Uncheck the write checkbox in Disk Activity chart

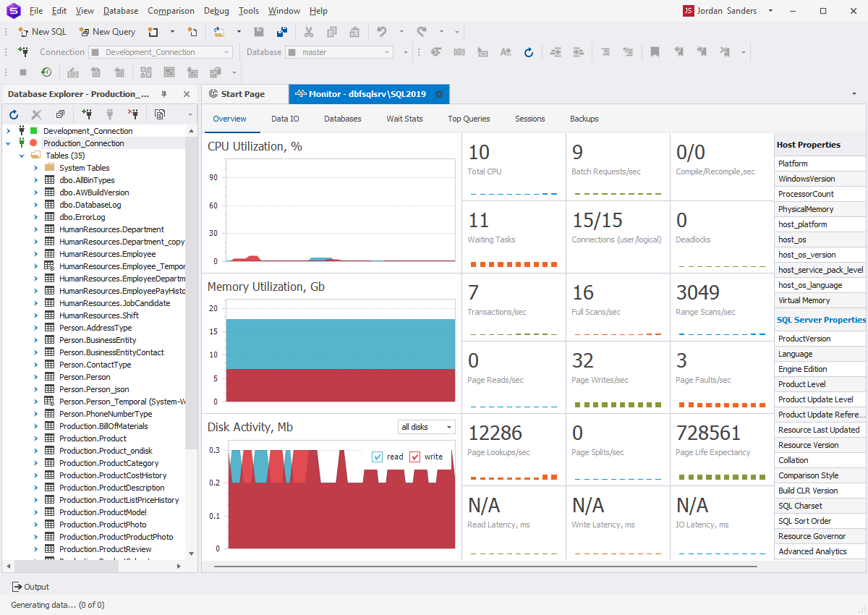click(x=414, y=457)
